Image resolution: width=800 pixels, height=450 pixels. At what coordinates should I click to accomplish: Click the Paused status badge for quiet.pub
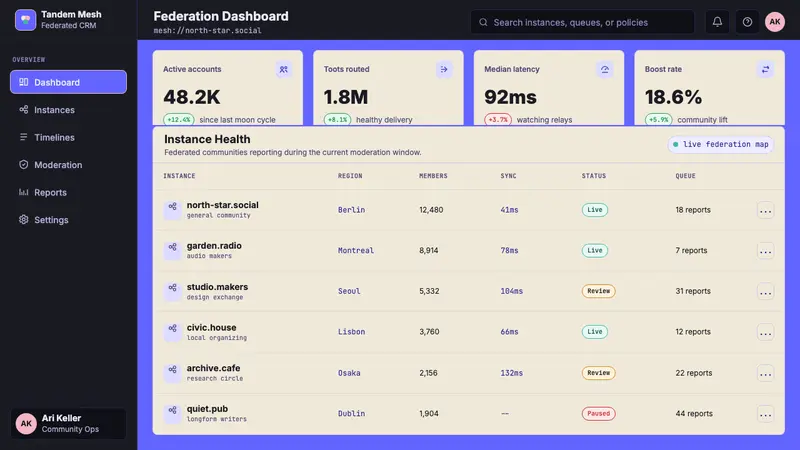click(598, 413)
